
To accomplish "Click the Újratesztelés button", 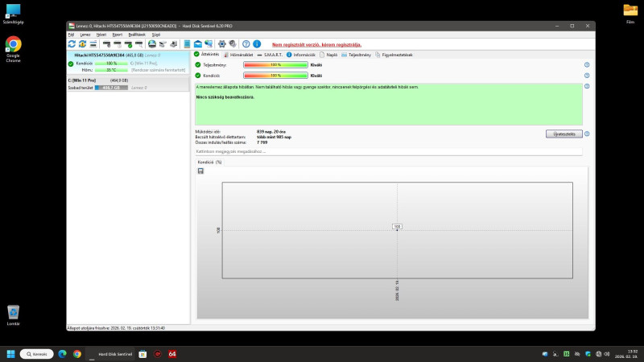I will 564,134.
